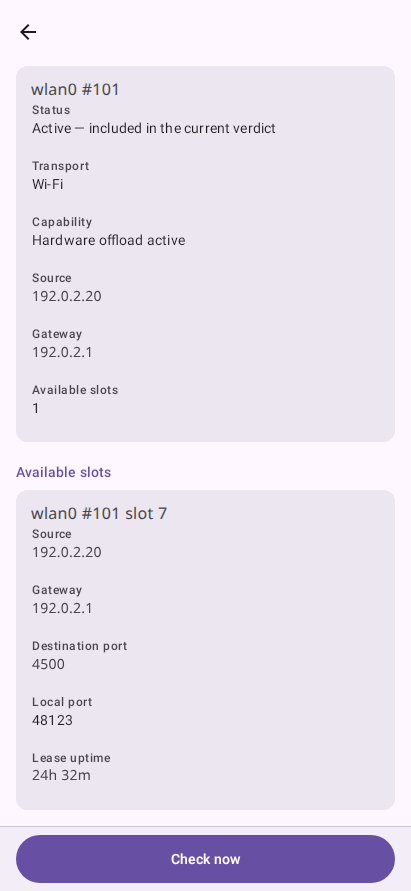Tap the slot 7 Gateway address
The image size is (411, 891).
coord(62,608)
